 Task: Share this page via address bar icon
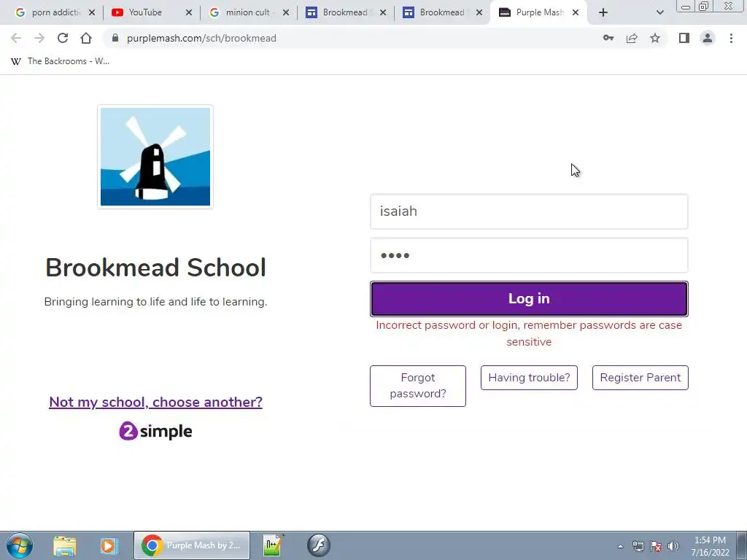[x=632, y=38]
